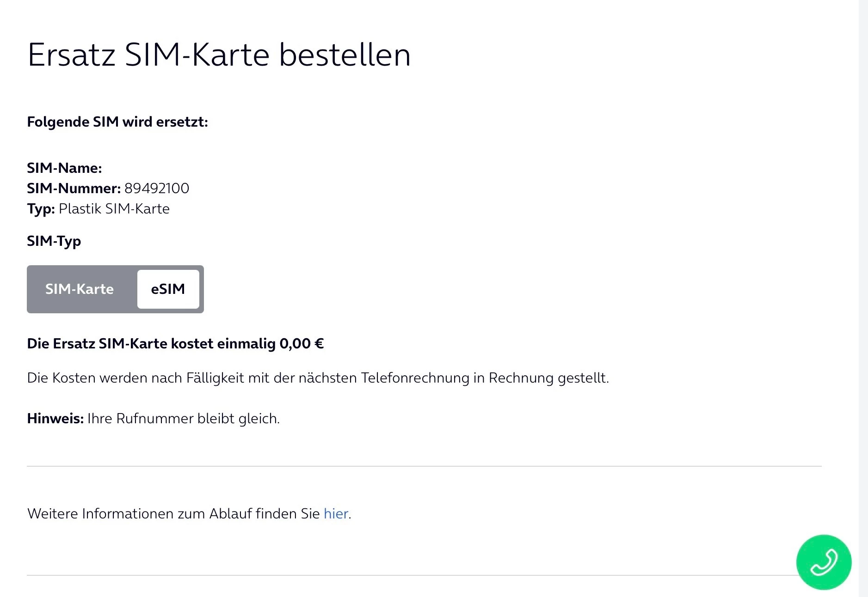The width and height of the screenshot is (868, 597).
Task: Click "Folgende SIM wird ersetzt:" text
Action: point(117,122)
